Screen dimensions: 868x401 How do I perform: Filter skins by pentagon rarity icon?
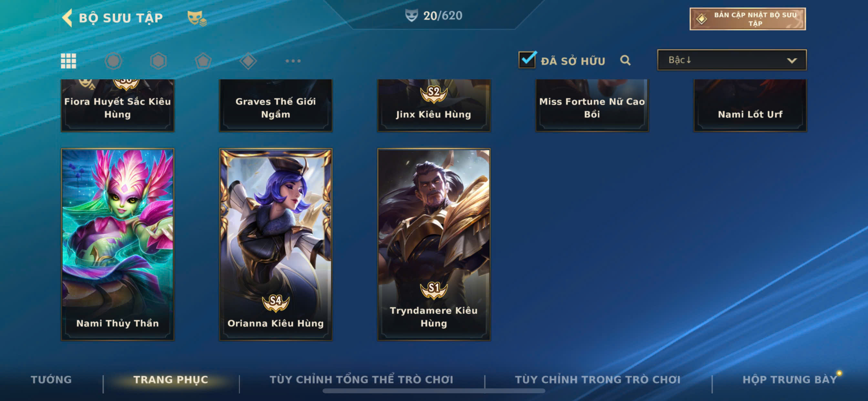pos(203,61)
